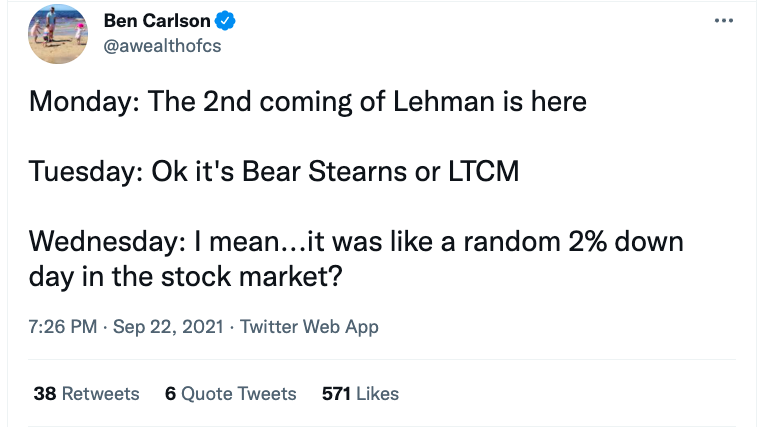The height and width of the screenshot is (427, 771).
Task: Click the Wednesday line of the tweet
Action: [355, 242]
